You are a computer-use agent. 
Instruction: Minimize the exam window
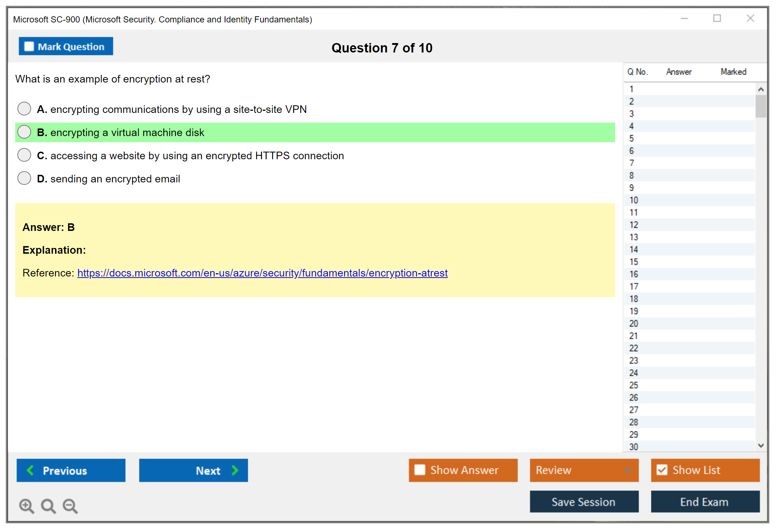684,18
